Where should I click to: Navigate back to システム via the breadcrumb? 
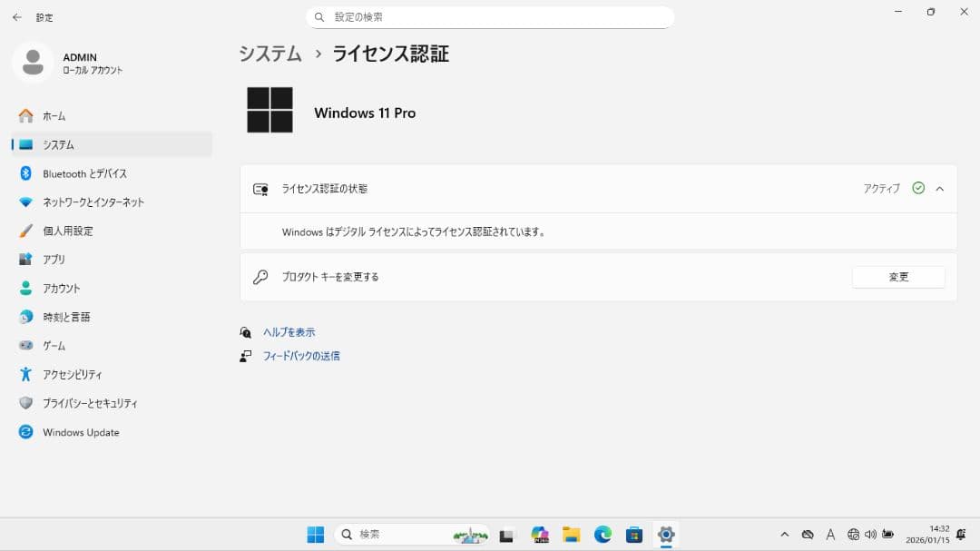point(269,54)
